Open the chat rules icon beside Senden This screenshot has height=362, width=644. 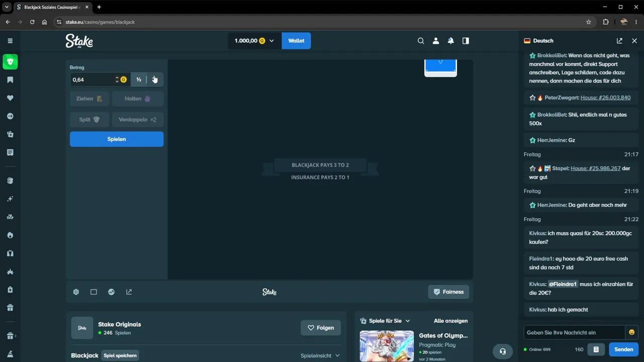click(x=596, y=349)
